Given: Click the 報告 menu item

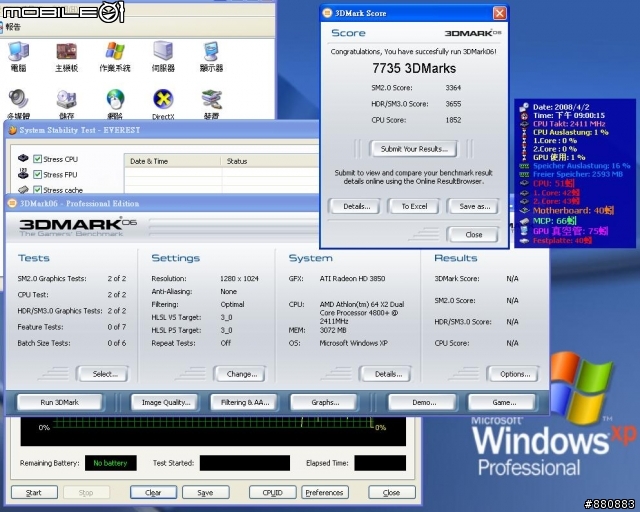Looking at the screenshot, I should [13, 27].
